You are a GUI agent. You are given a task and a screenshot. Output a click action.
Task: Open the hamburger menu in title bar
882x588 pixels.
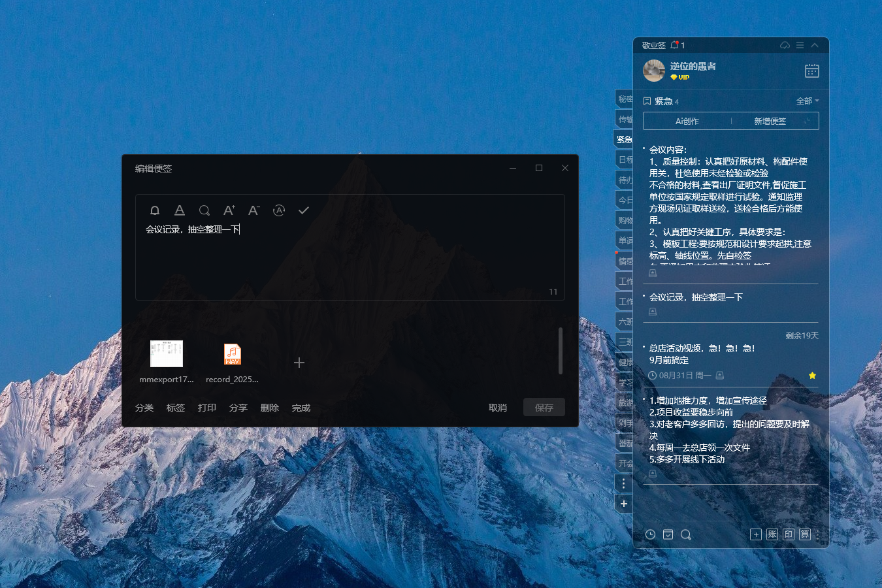[800, 45]
